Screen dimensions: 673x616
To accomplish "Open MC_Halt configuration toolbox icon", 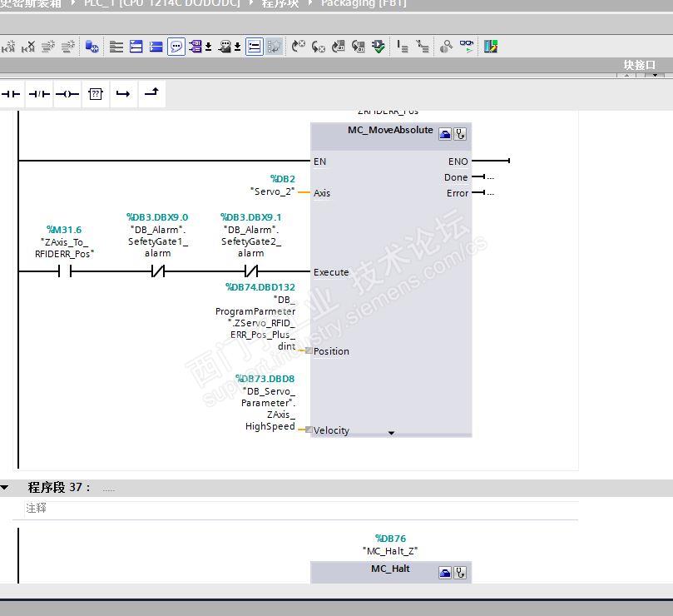I will coord(445,573).
